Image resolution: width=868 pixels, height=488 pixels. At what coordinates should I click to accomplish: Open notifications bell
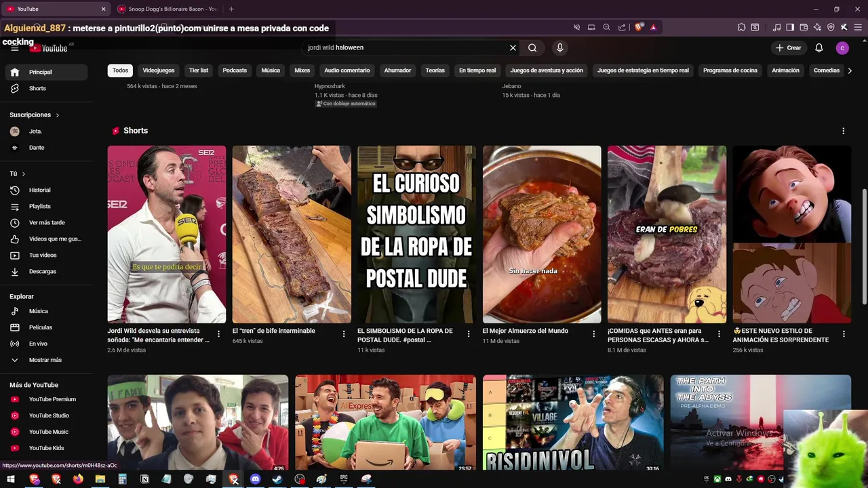tap(818, 47)
